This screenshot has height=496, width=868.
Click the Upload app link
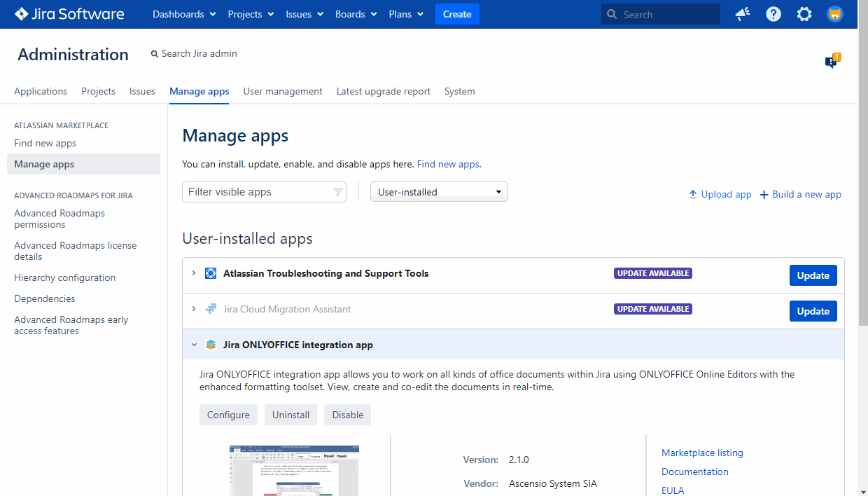720,195
